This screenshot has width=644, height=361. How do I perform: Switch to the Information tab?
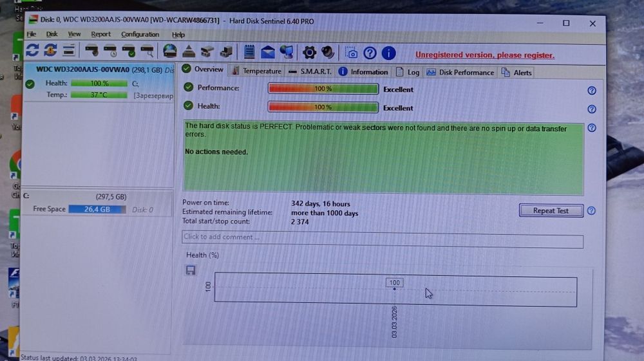tap(363, 72)
